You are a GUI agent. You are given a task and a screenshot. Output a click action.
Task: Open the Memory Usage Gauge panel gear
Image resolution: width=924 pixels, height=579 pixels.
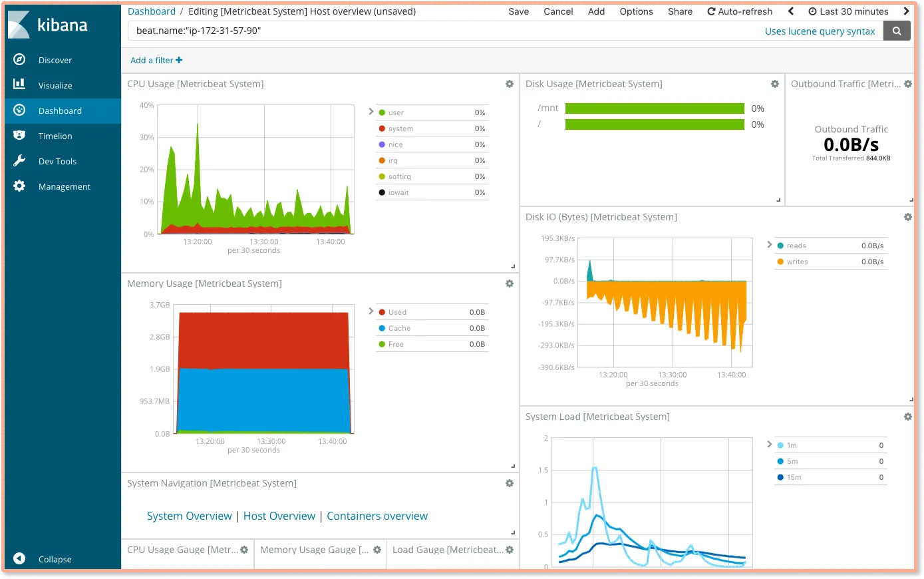pyautogui.click(x=377, y=550)
